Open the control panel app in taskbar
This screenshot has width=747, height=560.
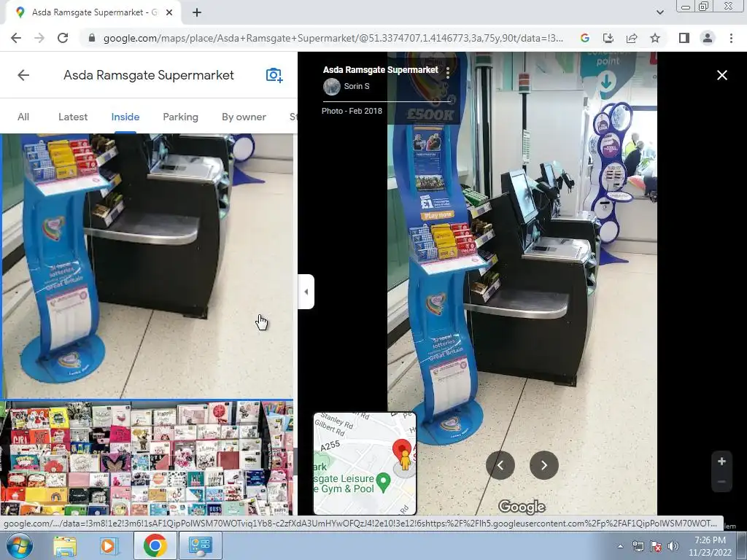pyautogui.click(x=200, y=545)
